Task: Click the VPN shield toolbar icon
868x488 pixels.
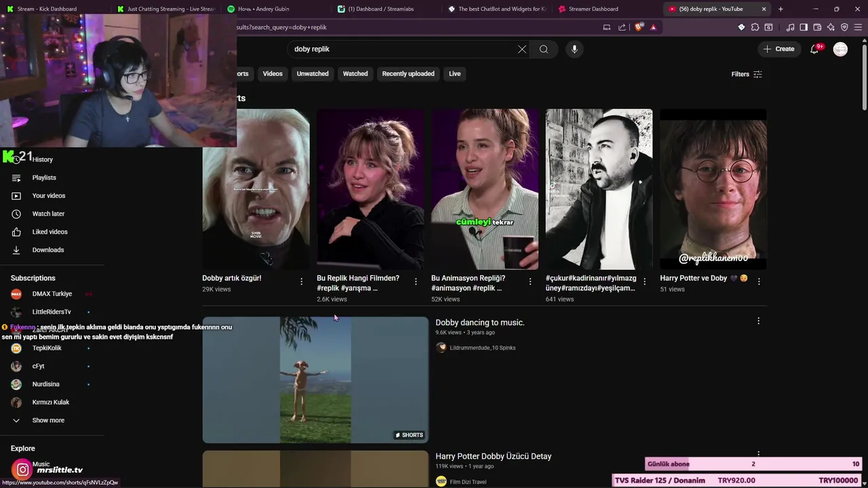Action: [x=844, y=27]
